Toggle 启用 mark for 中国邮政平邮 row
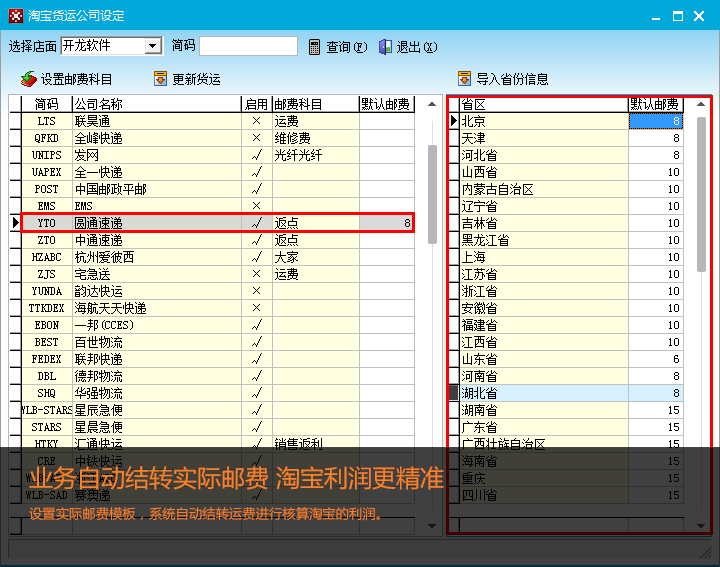The image size is (720, 567). click(257, 189)
